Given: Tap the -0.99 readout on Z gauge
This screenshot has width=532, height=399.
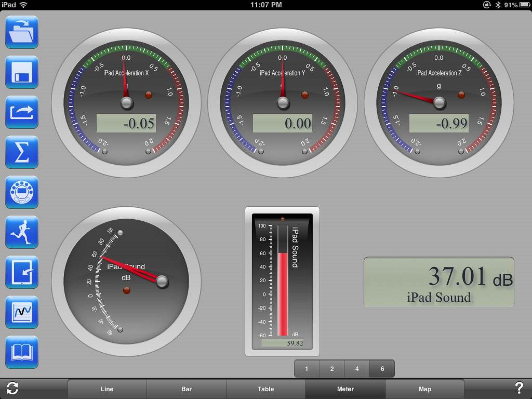Looking at the screenshot, I should [x=439, y=123].
